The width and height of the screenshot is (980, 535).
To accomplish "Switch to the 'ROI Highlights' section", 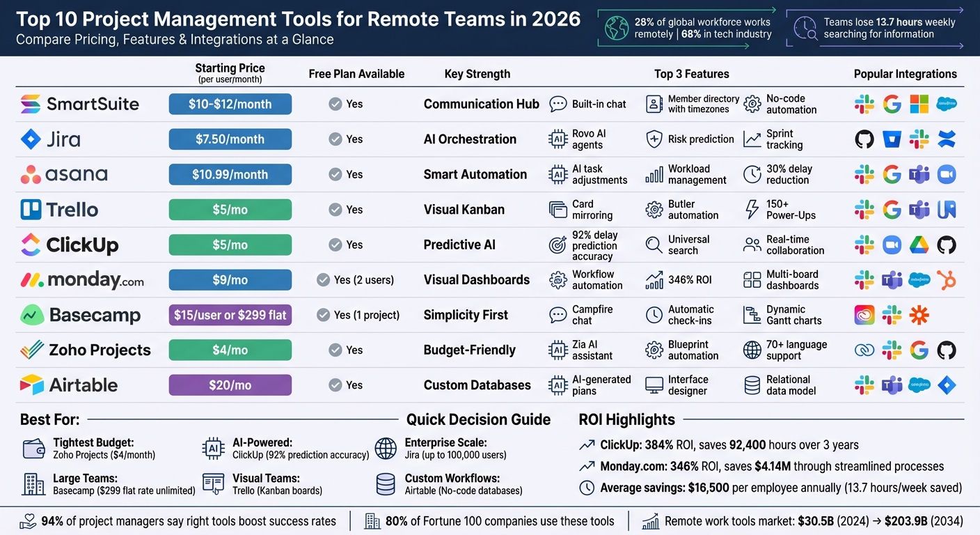I will click(x=626, y=419).
